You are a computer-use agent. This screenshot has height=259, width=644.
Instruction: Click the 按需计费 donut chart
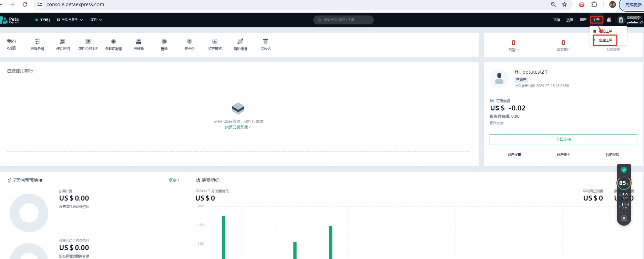click(29, 213)
